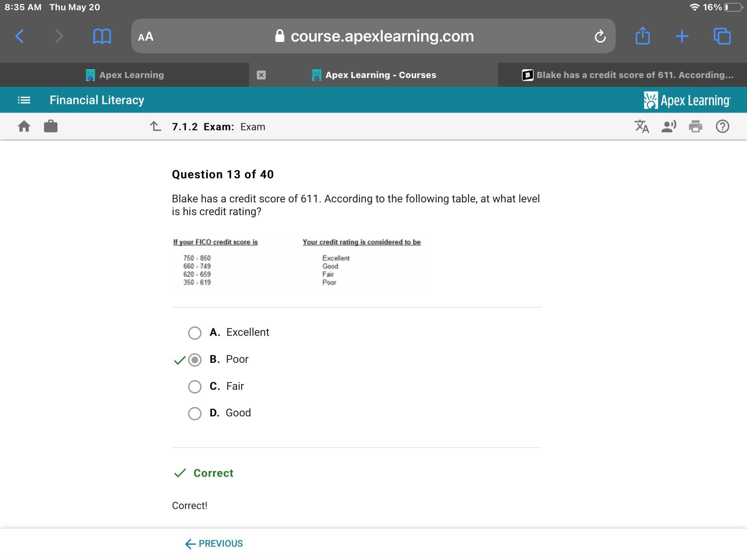
Task: Switch to the Blake credit score tab
Action: [627, 75]
